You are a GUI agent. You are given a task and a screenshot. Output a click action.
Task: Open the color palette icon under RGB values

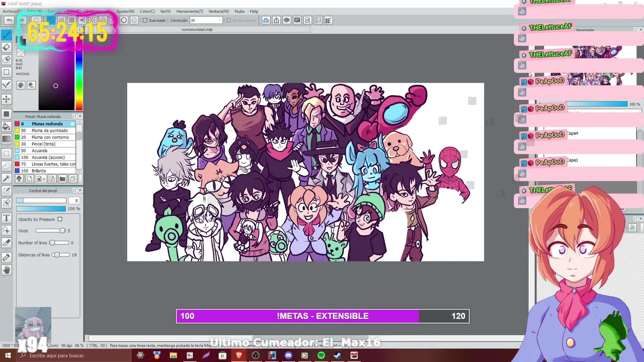(21, 85)
